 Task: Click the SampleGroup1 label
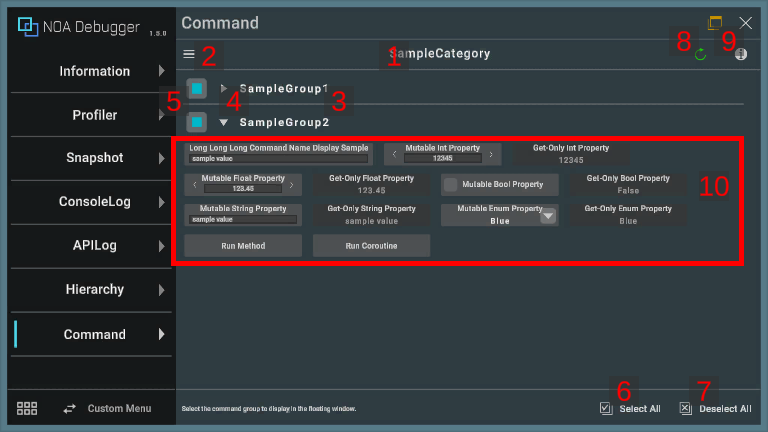tap(284, 89)
